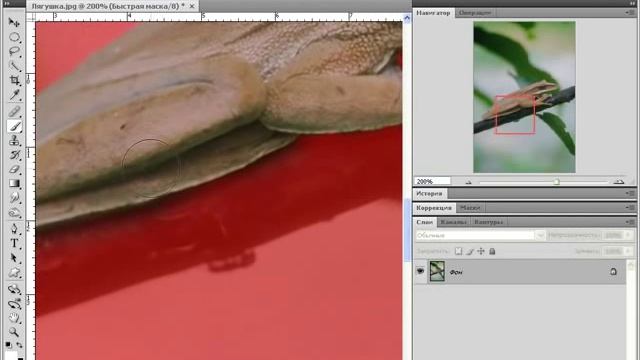Screen dimensions: 640x360
Task: Expand the toolbox to two columns
Action: click(x=7, y=3)
